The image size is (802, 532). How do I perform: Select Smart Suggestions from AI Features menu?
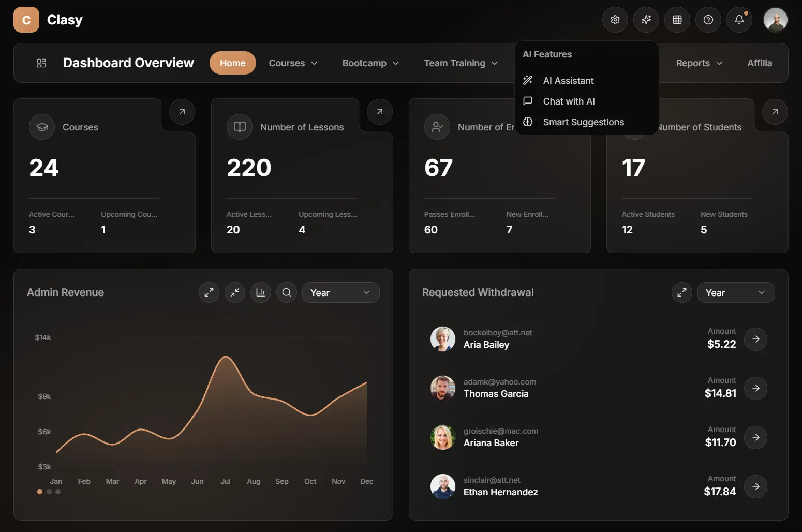(583, 122)
